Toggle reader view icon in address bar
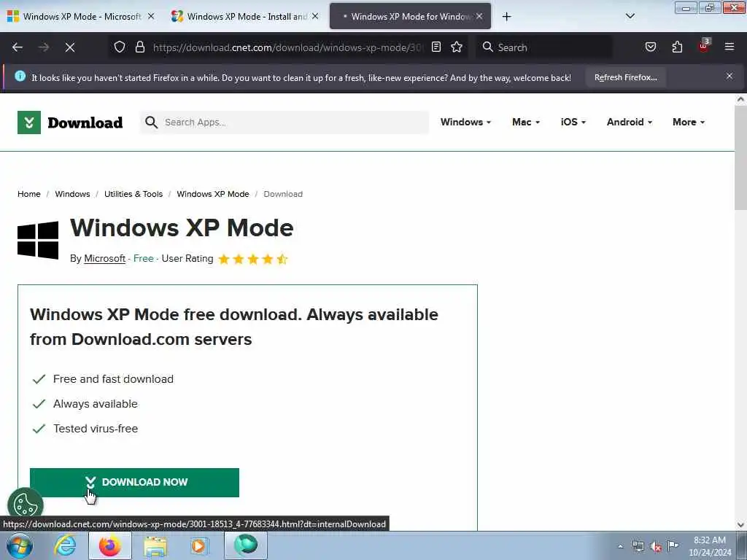 pos(436,47)
